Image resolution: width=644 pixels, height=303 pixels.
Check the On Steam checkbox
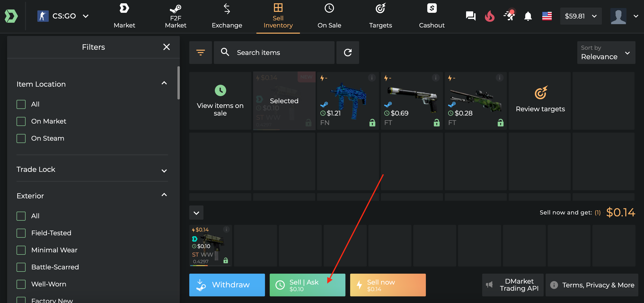pos(21,138)
